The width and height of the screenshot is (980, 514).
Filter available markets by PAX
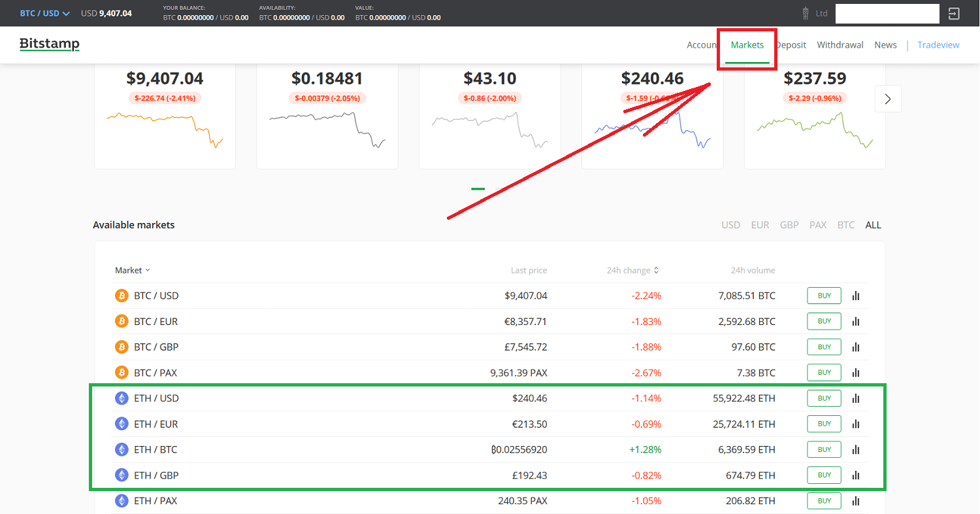tap(818, 225)
